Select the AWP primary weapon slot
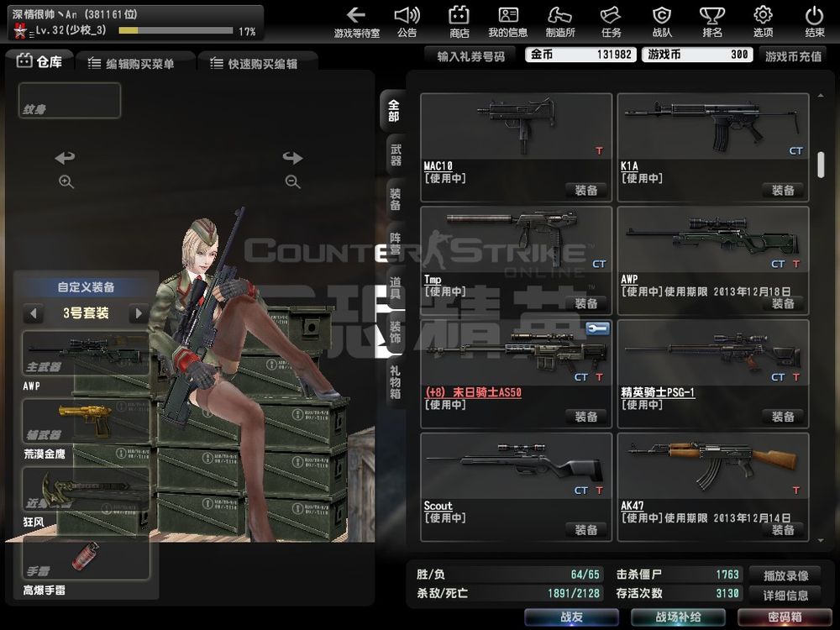Screen dimensions: 840x630 click(x=86, y=353)
